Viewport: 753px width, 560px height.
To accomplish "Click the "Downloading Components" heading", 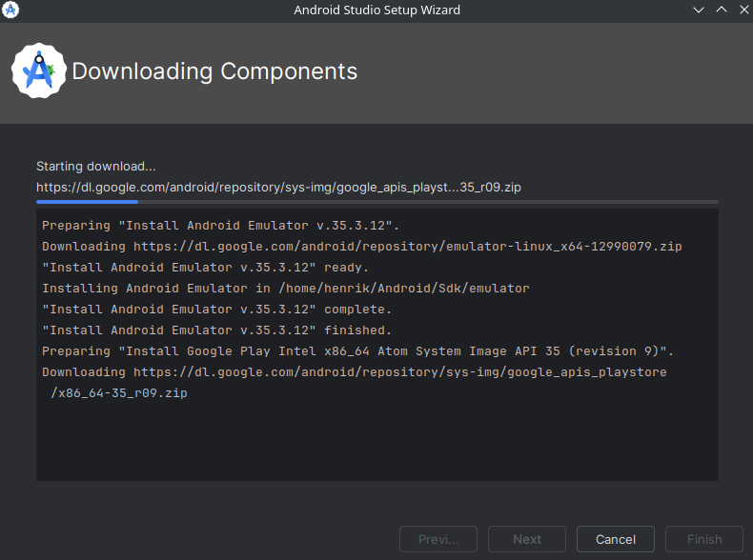I will click(x=214, y=71).
